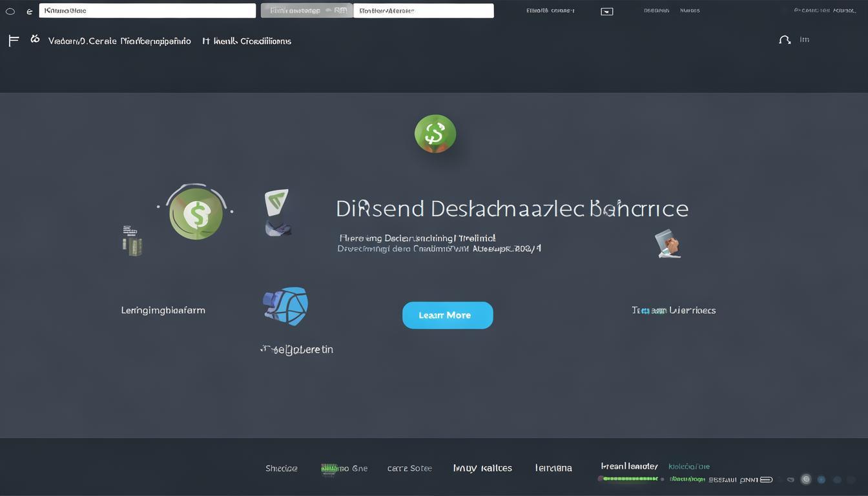Screen dimensions: 868x496
Task: Click the flag-shaped logo icon in the navigation bar
Action: pos(14,41)
